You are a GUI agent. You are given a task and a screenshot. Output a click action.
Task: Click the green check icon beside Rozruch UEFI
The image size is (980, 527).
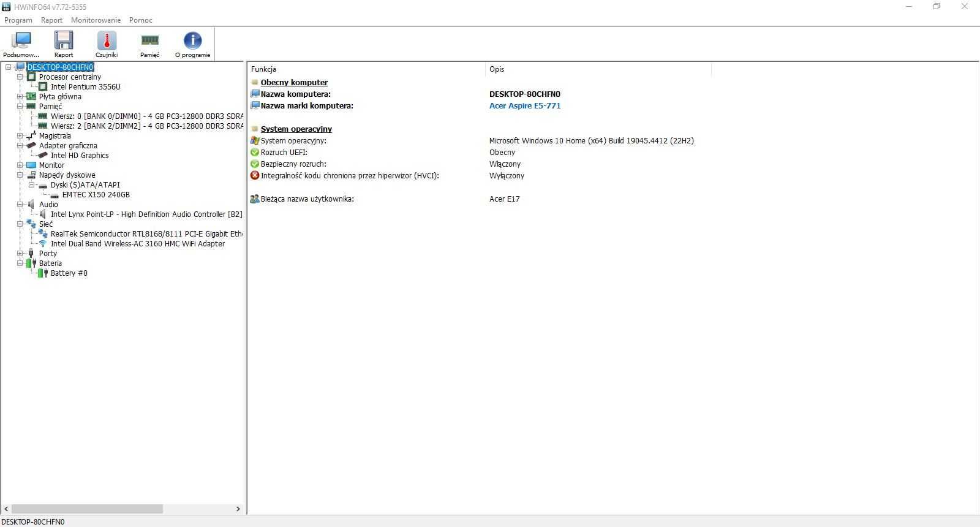pyautogui.click(x=255, y=153)
